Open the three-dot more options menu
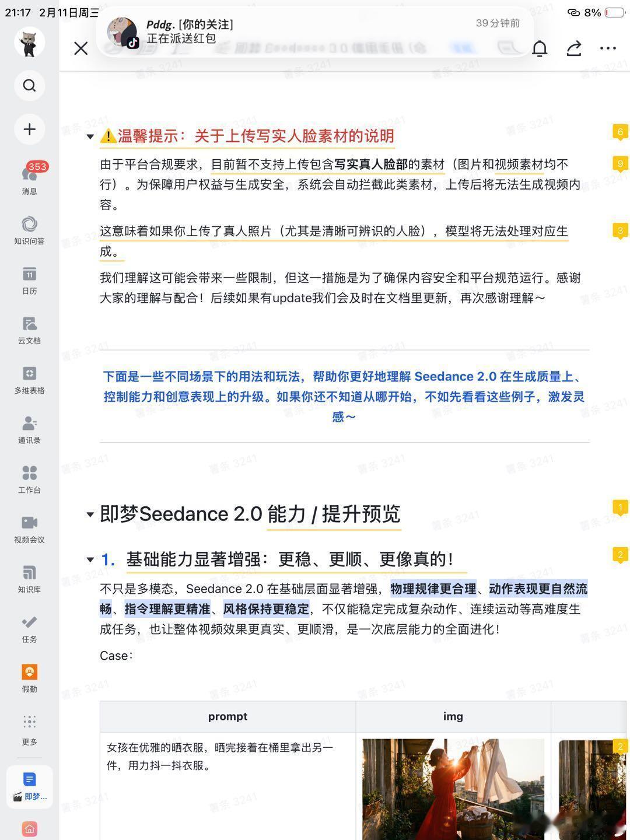 pyautogui.click(x=608, y=48)
